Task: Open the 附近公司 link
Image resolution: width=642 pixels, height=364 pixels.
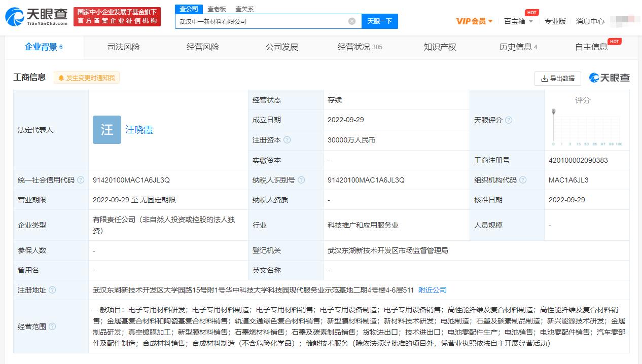Action: pyautogui.click(x=433, y=290)
